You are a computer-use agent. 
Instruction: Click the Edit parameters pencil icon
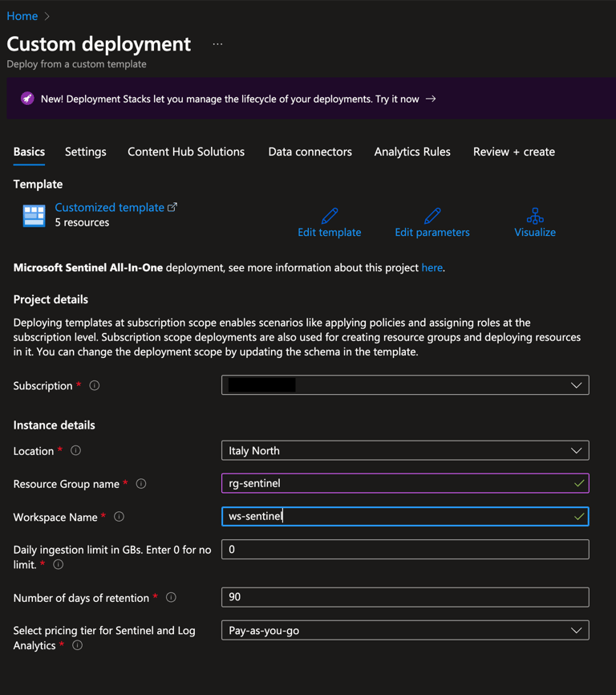(432, 216)
